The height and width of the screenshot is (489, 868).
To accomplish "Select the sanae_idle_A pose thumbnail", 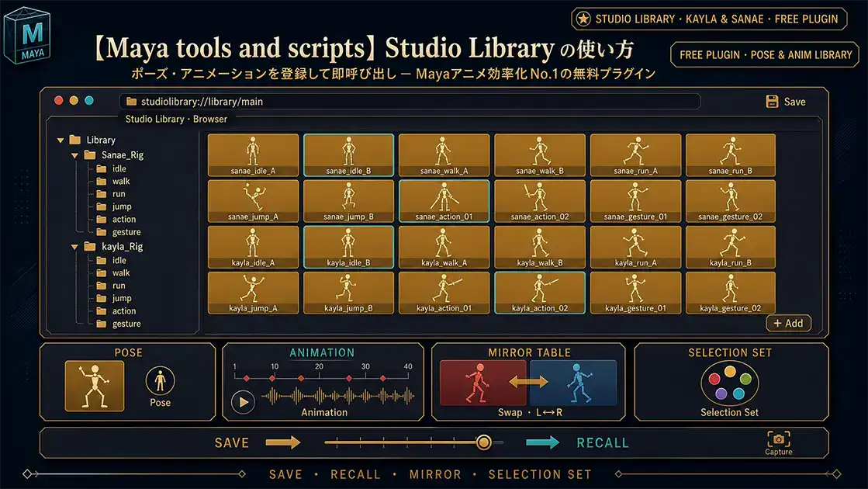I will [253, 155].
